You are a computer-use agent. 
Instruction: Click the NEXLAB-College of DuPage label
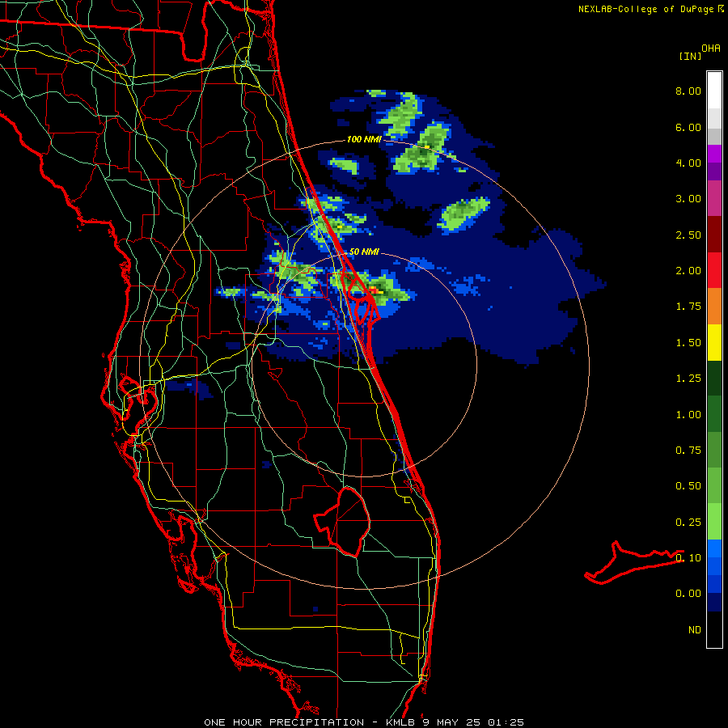point(648,9)
